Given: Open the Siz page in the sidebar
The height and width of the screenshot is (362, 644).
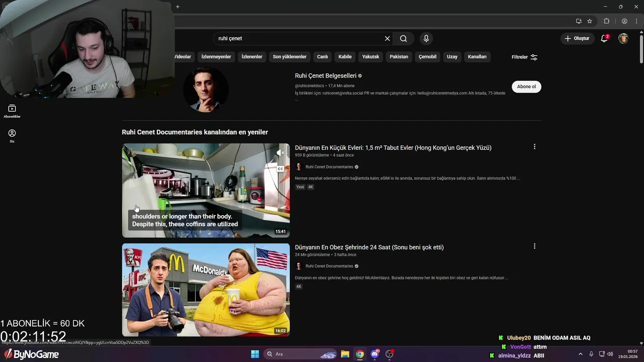Looking at the screenshot, I should tap(12, 136).
